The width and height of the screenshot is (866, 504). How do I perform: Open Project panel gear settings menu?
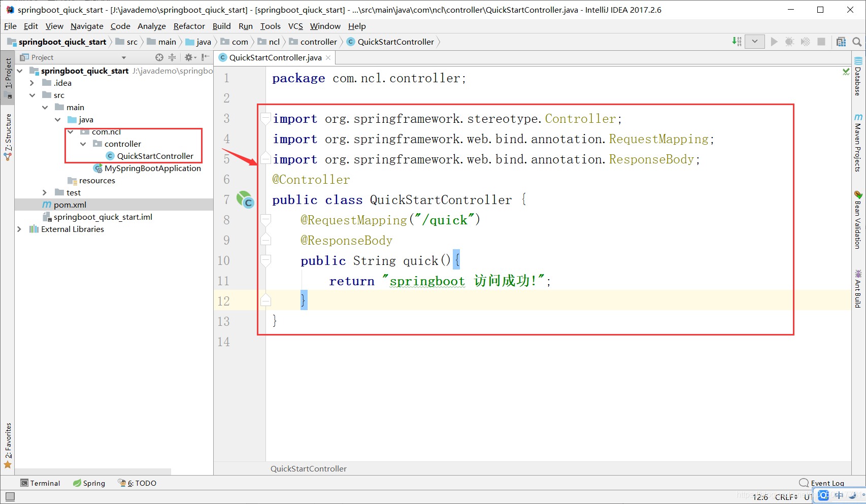tap(189, 57)
